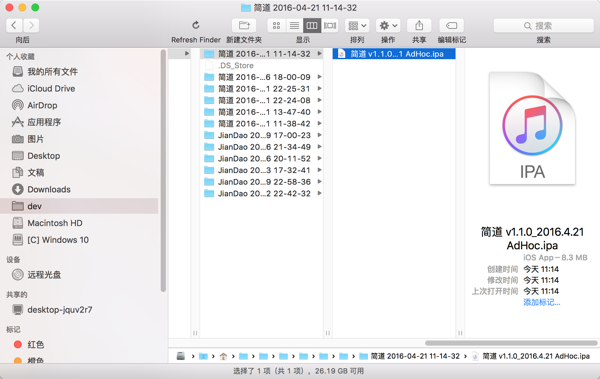Click the edit tags (编辑标记) button
The width and height of the screenshot is (600, 379).
tap(452, 26)
